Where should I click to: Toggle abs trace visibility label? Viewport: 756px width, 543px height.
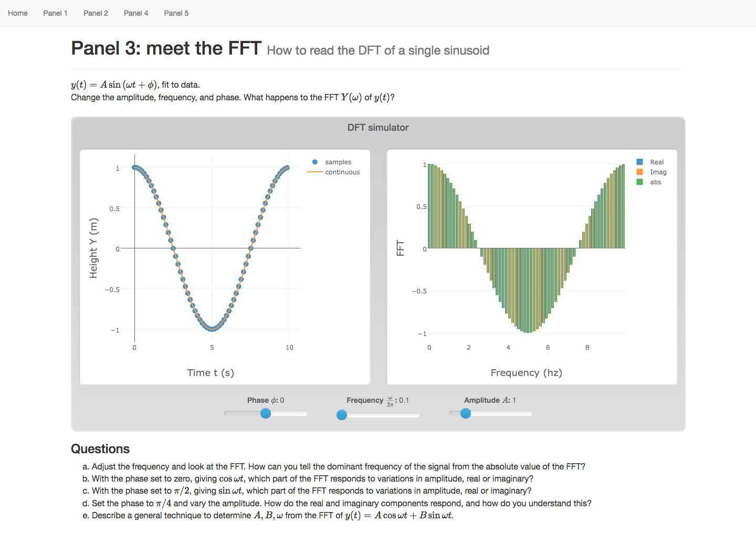click(x=656, y=182)
